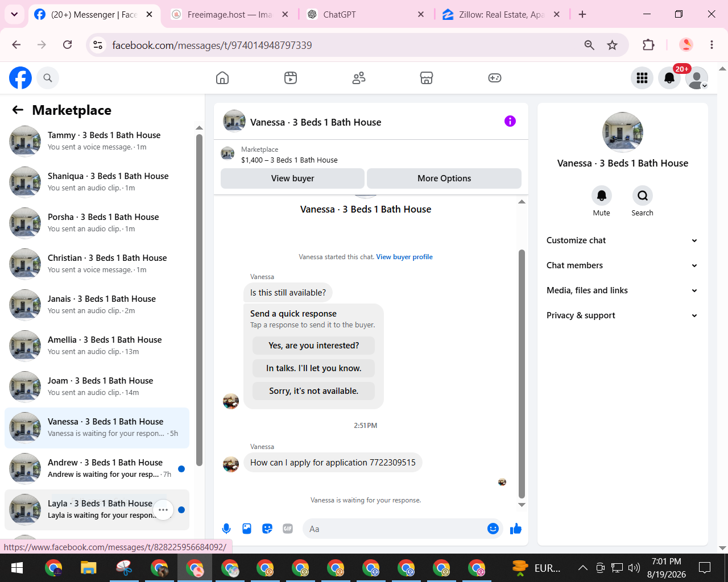This screenshot has width=728, height=582.
Task: Bookmark this page with the star icon
Action: click(x=612, y=45)
